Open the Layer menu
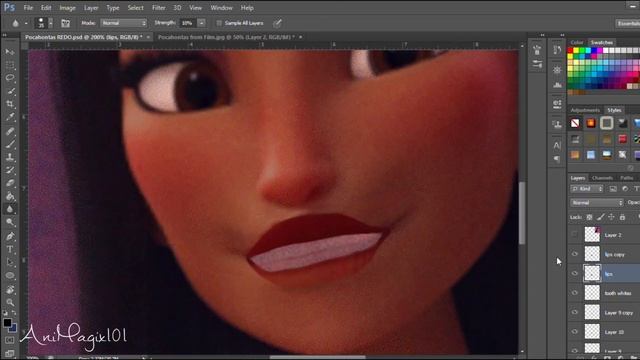 click(91, 8)
